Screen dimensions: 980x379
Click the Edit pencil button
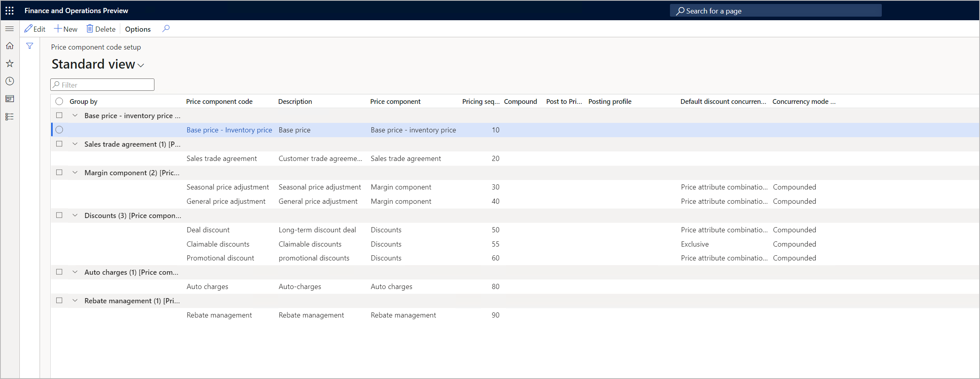(35, 29)
